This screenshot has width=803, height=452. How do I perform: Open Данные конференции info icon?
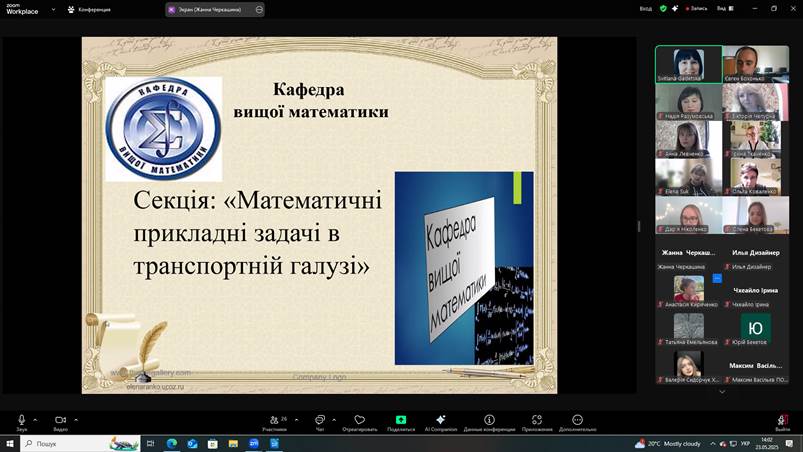pos(489,421)
